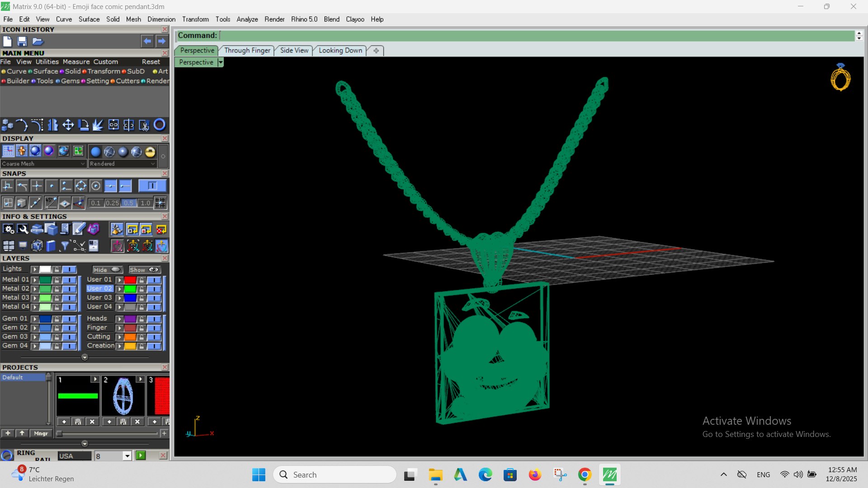Click the projects thumbnail size slider handle
This screenshot has height=488, width=868.
point(59,433)
